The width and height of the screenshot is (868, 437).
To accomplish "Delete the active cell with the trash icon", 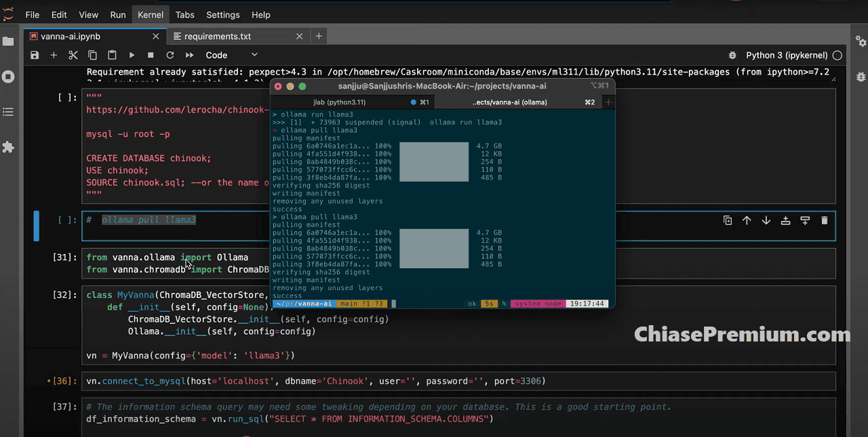I will [x=824, y=220].
